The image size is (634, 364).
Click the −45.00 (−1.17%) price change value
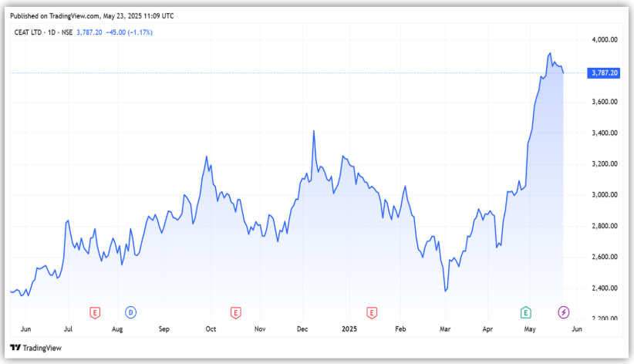point(131,31)
